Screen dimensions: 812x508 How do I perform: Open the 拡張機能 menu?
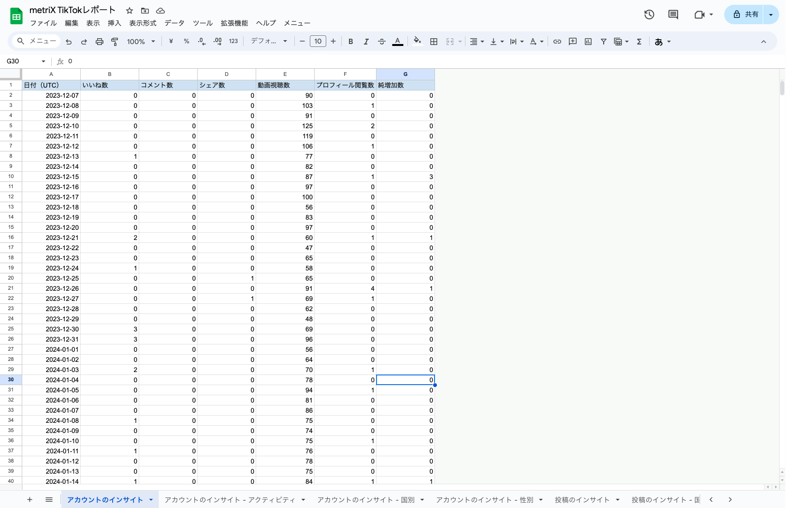click(x=234, y=23)
